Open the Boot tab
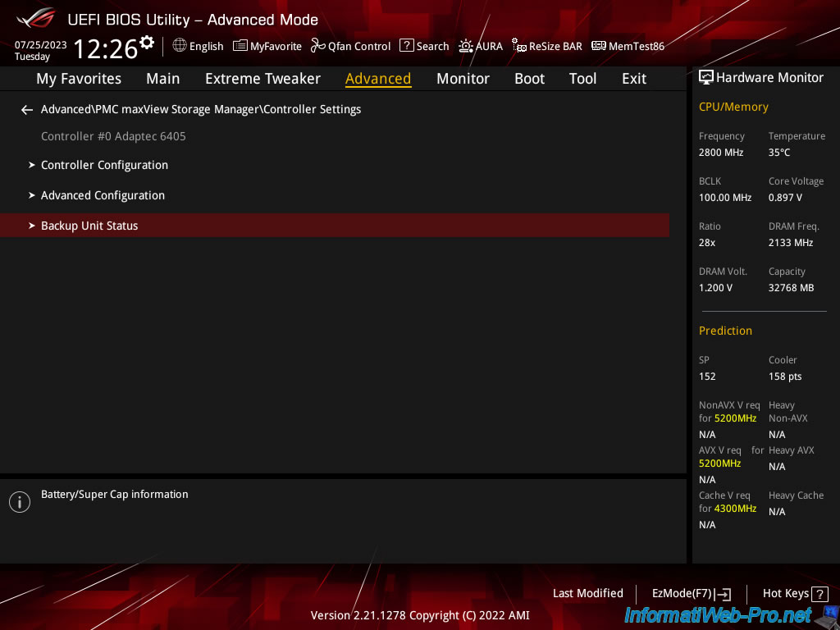 (x=529, y=79)
